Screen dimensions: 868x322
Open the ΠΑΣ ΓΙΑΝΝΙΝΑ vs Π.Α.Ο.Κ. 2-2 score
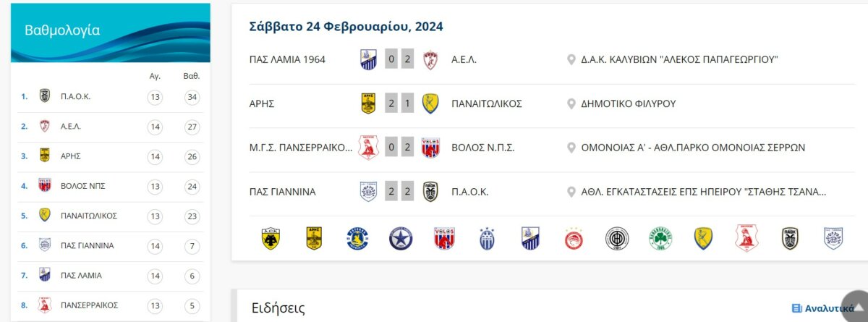399,192
